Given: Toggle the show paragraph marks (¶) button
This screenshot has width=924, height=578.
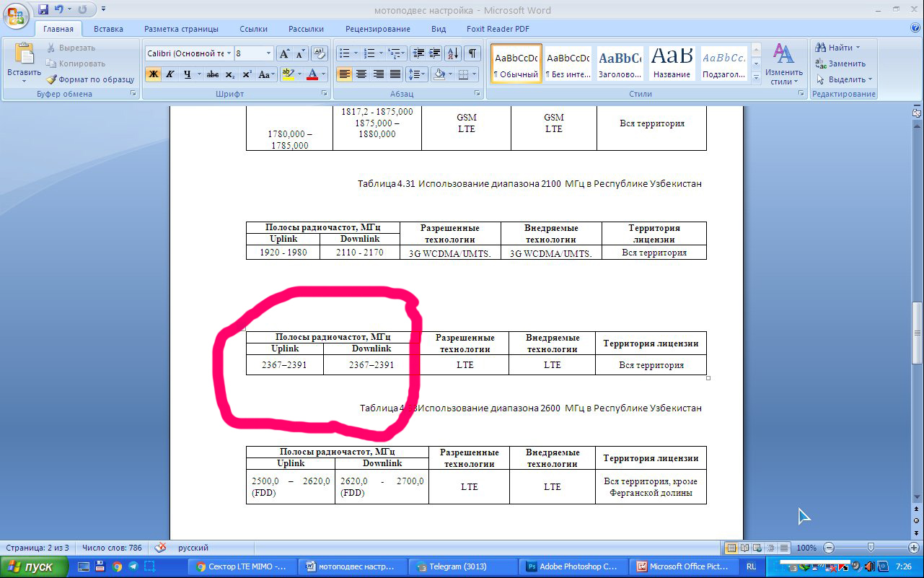Looking at the screenshot, I should click(x=472, y=53).
